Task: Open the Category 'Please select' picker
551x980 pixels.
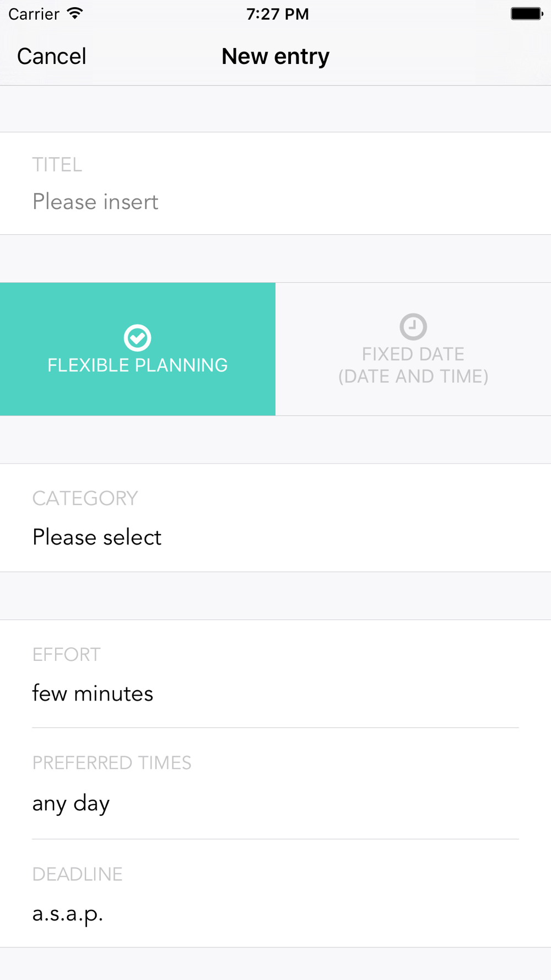Action: click(x=97, y=537)
